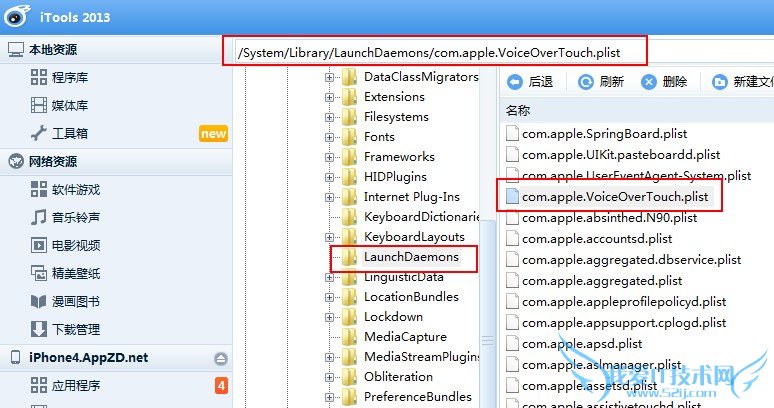Screen dimensions: 774x408
Task: Click the 程序库 grid icon
Action: (39, 77)
